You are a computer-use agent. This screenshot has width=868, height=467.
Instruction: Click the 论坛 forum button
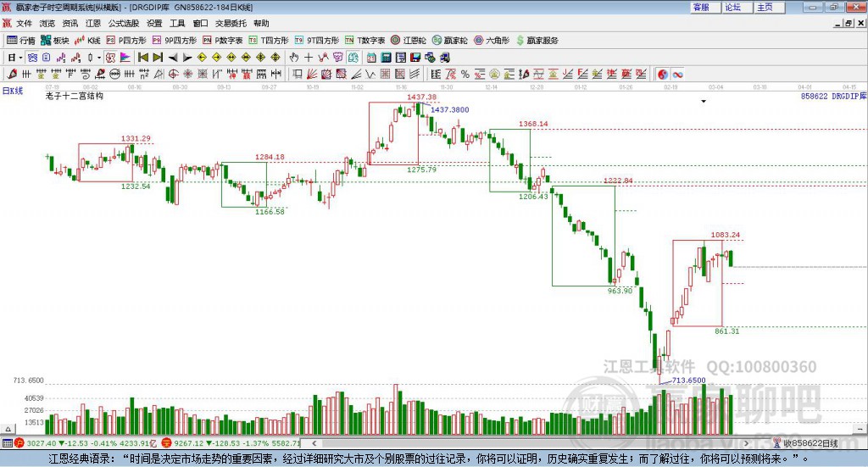pos(737,7)
